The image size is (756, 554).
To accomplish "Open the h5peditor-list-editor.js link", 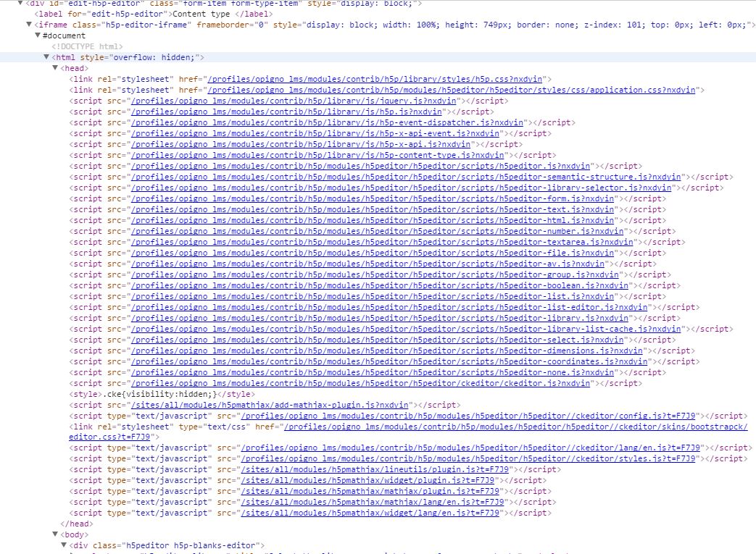I will coord(389,307).
